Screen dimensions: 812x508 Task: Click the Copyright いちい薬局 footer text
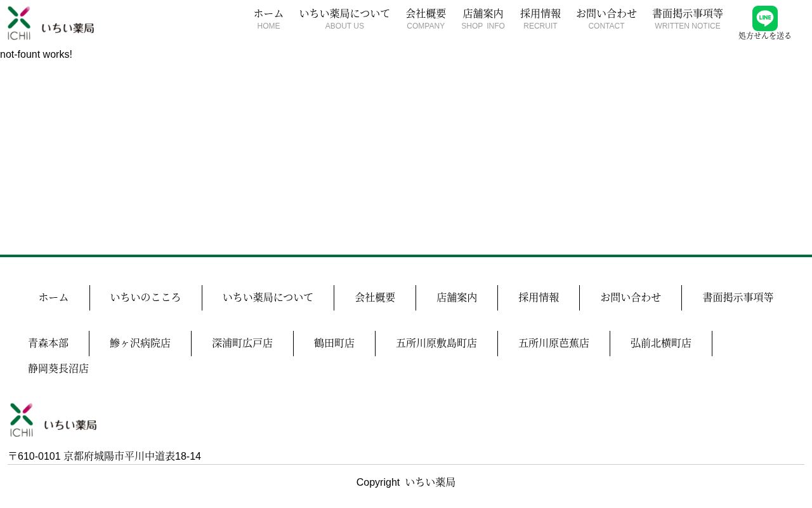tap(406, 483)
